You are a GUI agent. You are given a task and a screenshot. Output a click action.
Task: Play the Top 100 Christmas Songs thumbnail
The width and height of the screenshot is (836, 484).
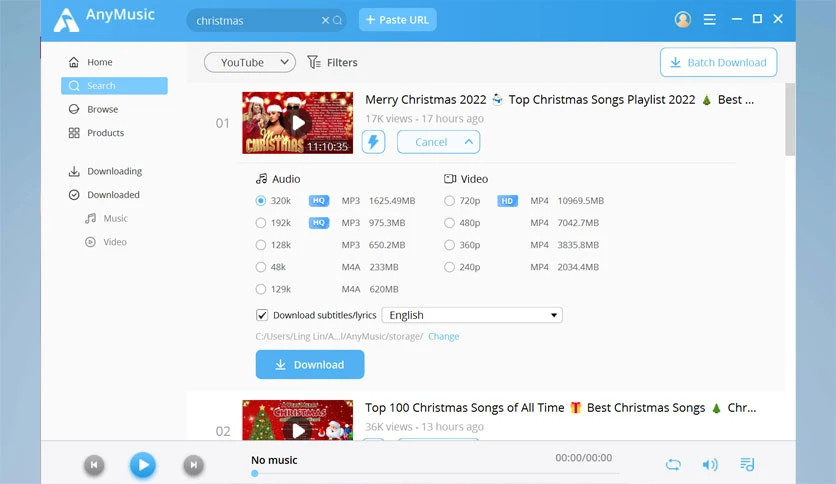tap(298, 420)
